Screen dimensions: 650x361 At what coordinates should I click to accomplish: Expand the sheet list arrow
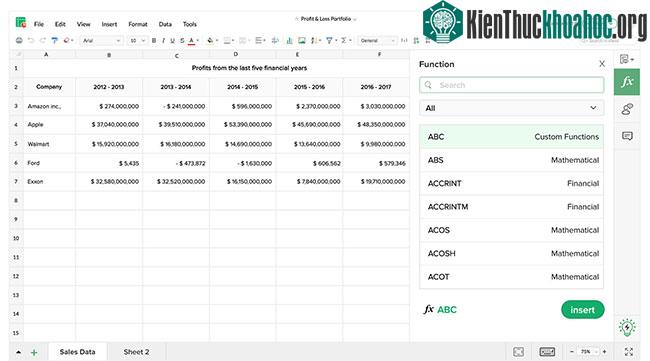coord(19,352)
